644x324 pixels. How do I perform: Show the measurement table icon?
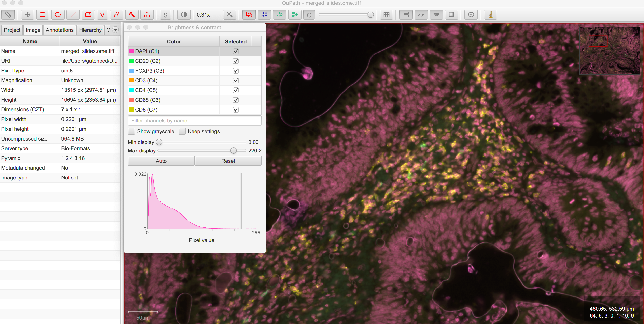pos(386,15)
